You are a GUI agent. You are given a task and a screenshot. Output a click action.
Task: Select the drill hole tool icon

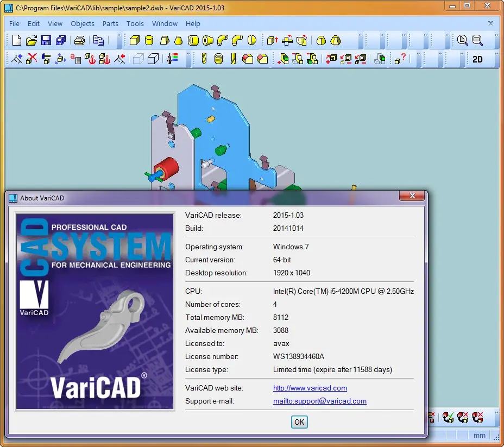click(204, 59)
